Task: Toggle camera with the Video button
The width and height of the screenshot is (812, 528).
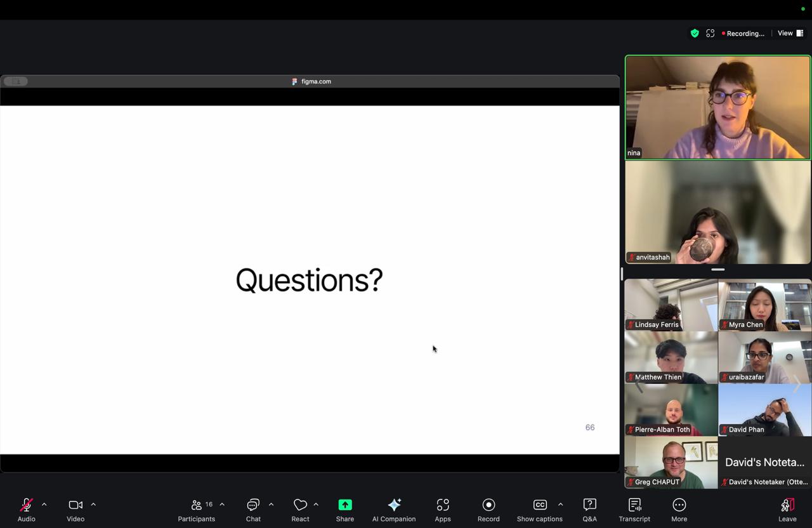Action: 75,506
